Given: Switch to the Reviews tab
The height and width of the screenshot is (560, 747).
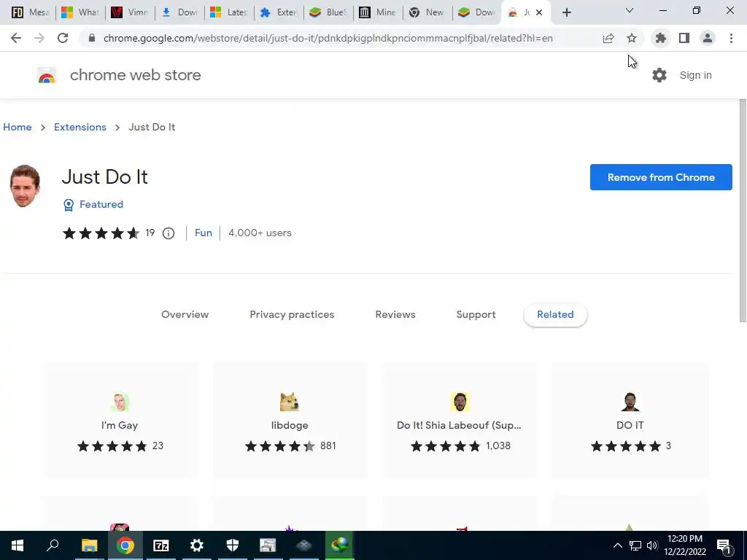Looking at the screenshot, I should [395, 315].
